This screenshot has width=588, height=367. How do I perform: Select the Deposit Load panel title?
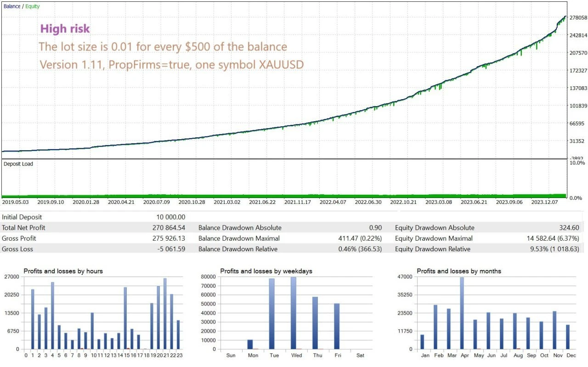tap(18, 164)
